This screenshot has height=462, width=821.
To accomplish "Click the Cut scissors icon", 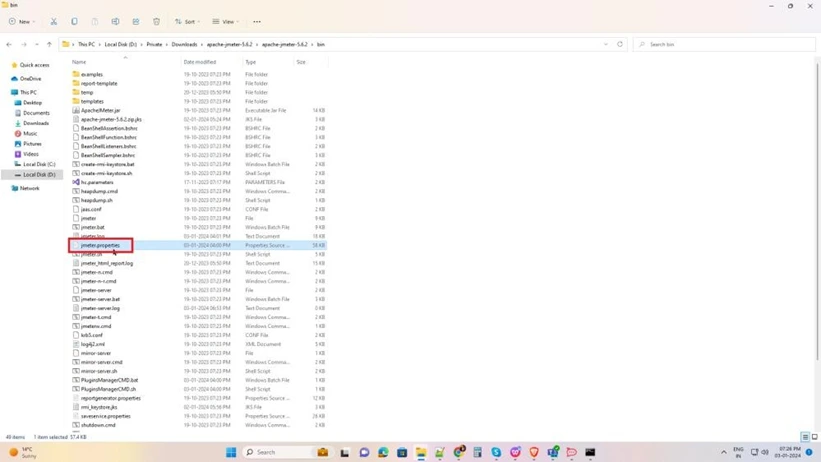I will (53, 21).
